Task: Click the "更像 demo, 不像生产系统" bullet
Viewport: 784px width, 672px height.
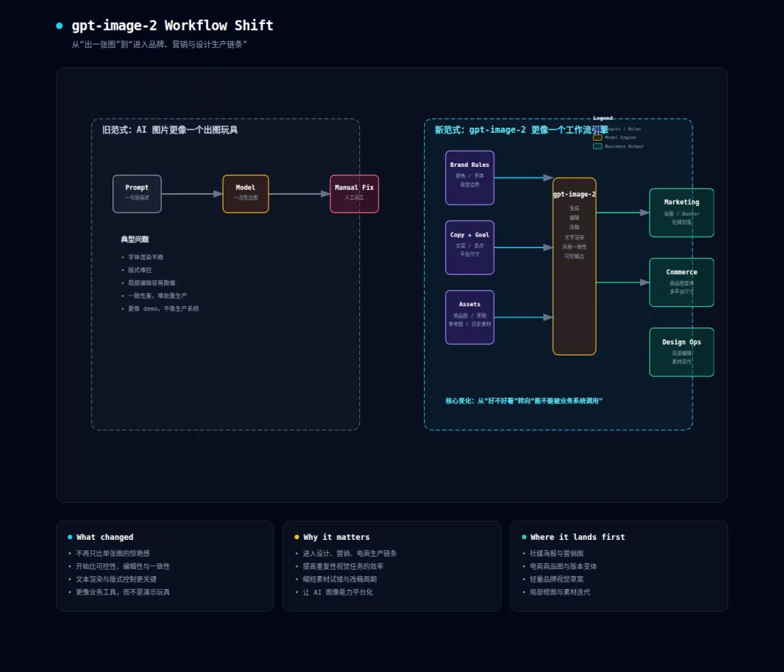Action: coord(163,309)
